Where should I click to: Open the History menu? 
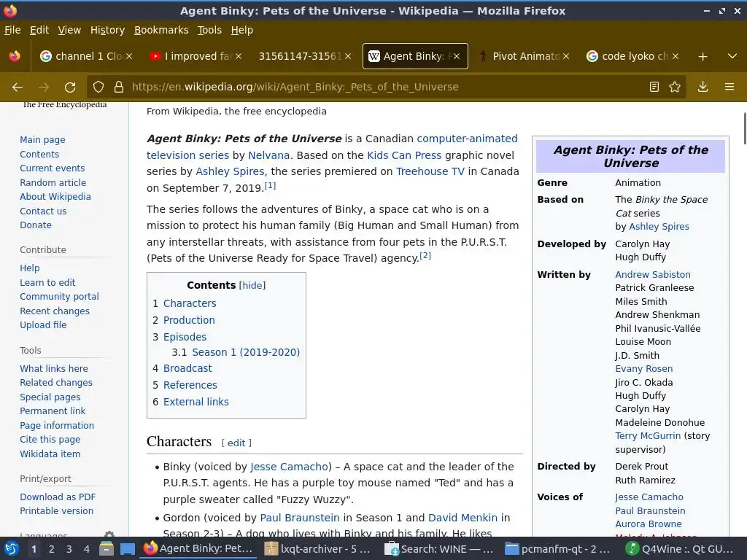tap(107, 30)
